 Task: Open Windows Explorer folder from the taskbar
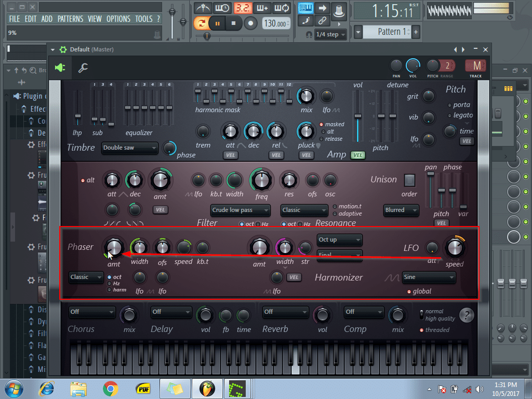78,389
